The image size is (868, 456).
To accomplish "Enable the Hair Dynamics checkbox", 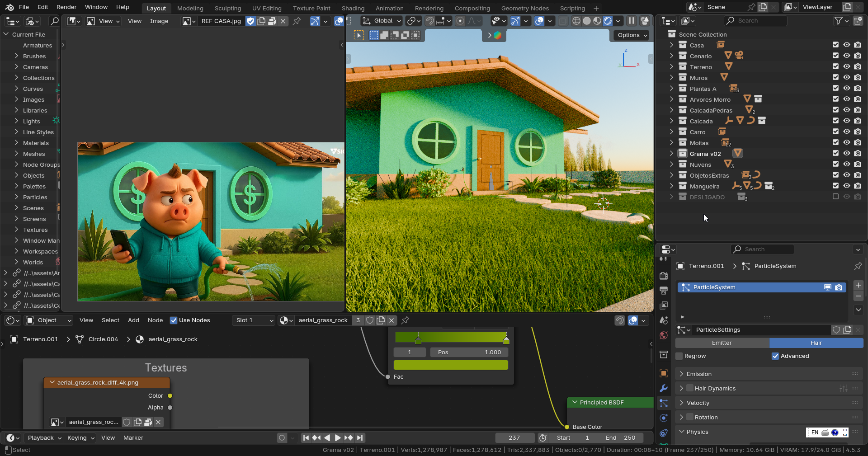I will click(x=690, y=388).
